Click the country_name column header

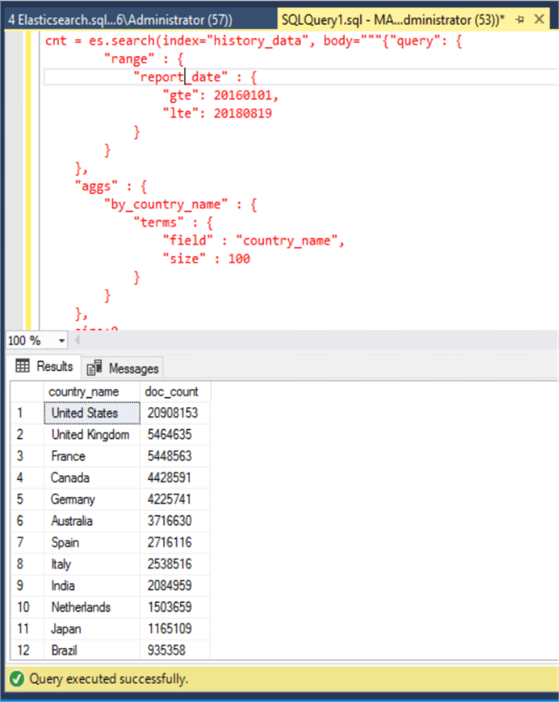(92, 392)
